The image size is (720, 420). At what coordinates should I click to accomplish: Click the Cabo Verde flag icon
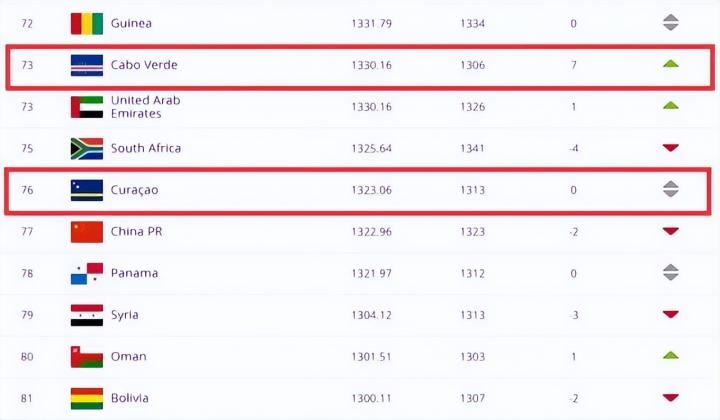click(87, 65)
